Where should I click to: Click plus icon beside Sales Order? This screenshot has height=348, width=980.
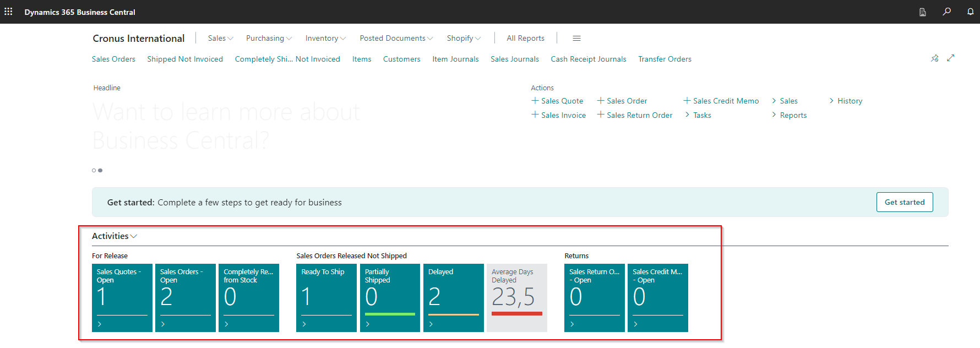[601, 101]
